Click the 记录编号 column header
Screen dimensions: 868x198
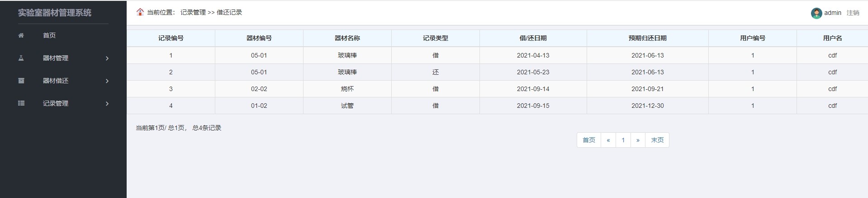coord(171,38)
